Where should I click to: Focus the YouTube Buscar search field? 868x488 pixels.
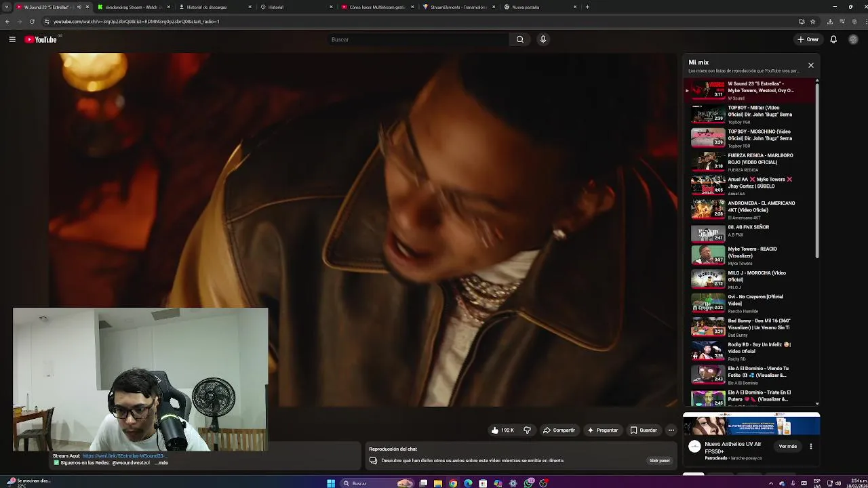coord(417,39)
